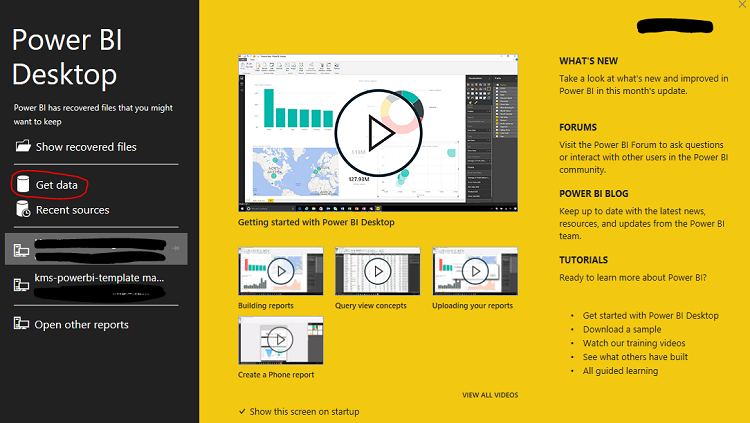The image size is (750, 423).
Task: Close the start screen with the X
Action: 742,4
